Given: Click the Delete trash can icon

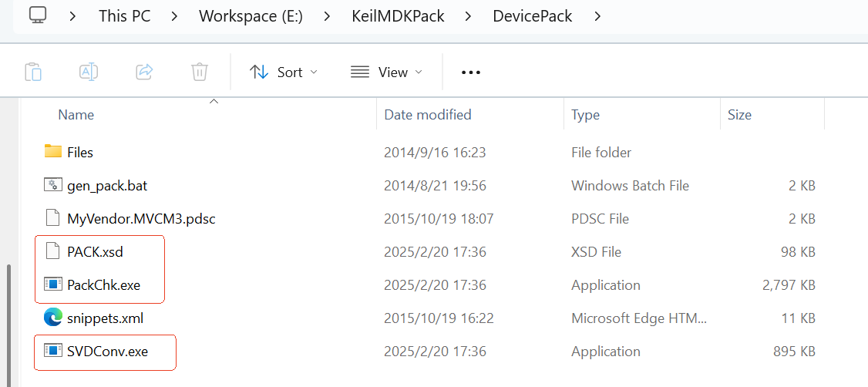Looking at the screenshot, I should 200,72.
